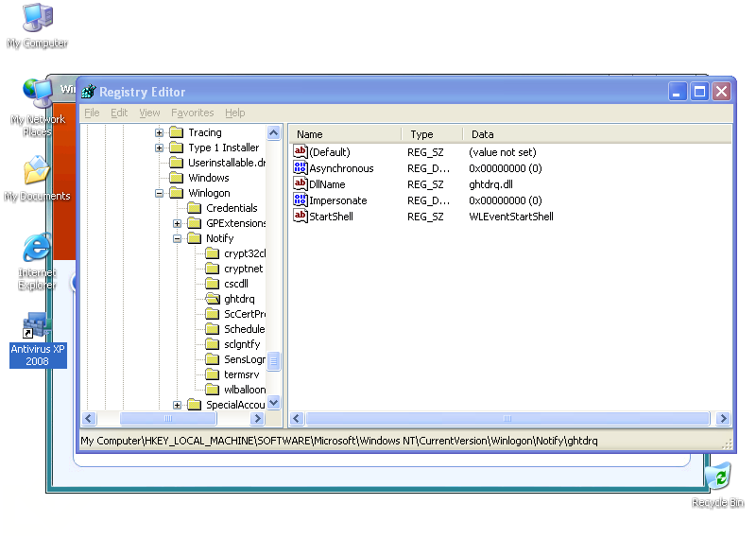Click the termsrv folder icon
756x539 pixels.
[x=213, y=374]
